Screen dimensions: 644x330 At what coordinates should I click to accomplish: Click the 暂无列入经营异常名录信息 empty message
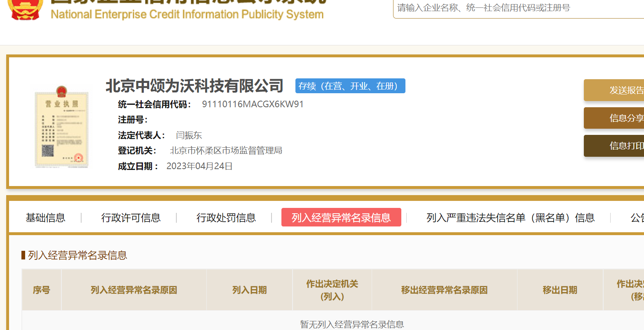point(352,324)
